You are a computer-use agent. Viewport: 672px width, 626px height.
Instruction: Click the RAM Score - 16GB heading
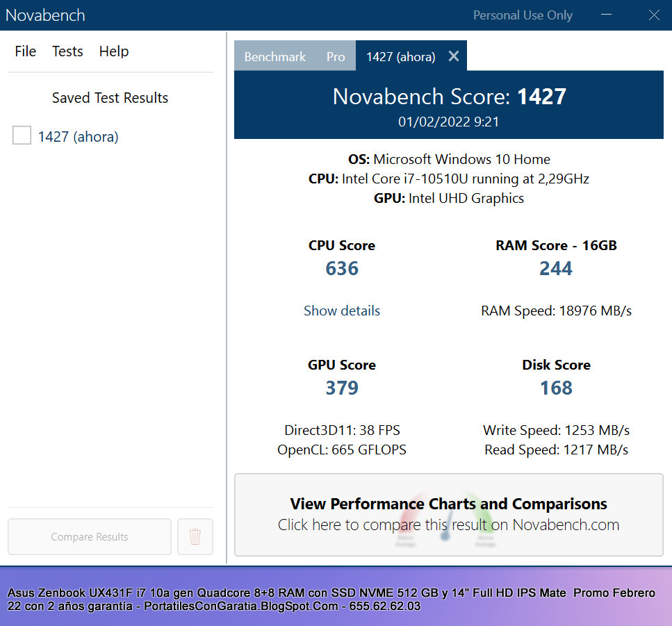556,245
